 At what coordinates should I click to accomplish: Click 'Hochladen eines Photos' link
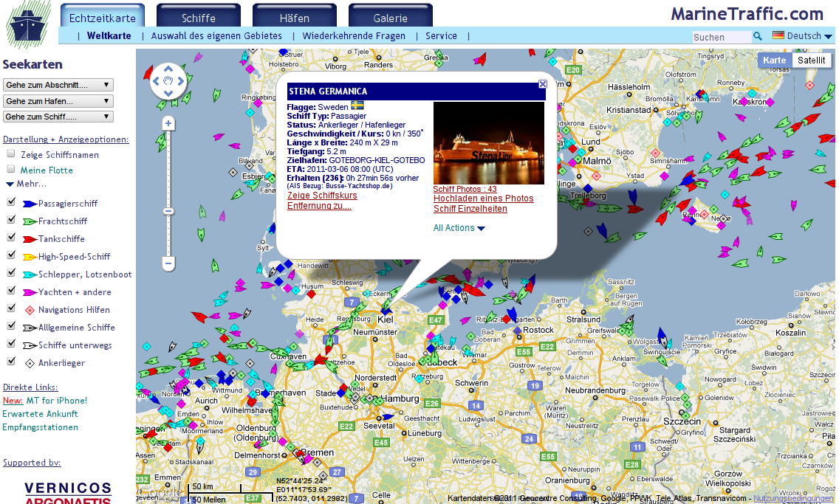(484, 199)
